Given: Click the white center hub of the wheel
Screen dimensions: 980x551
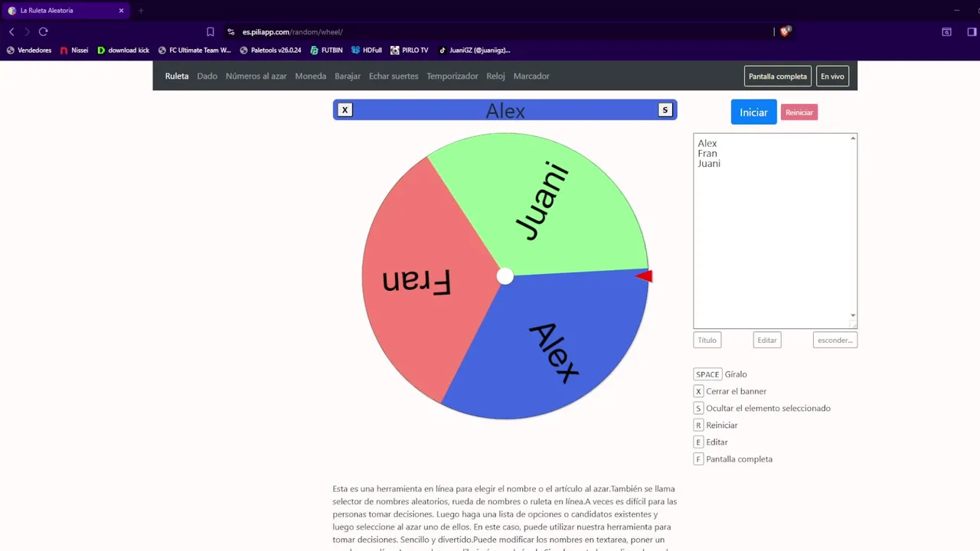Looking at the screenshot, I should 505,276.
